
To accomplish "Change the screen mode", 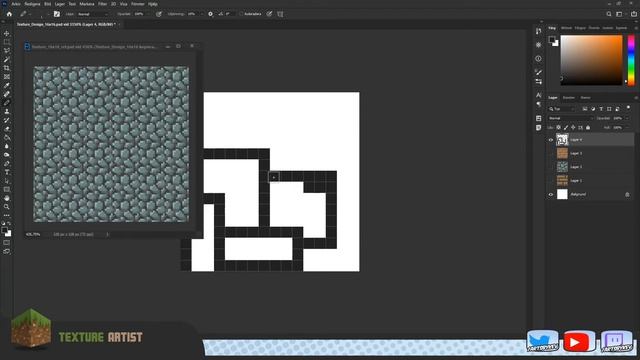I will coord(7,251).
